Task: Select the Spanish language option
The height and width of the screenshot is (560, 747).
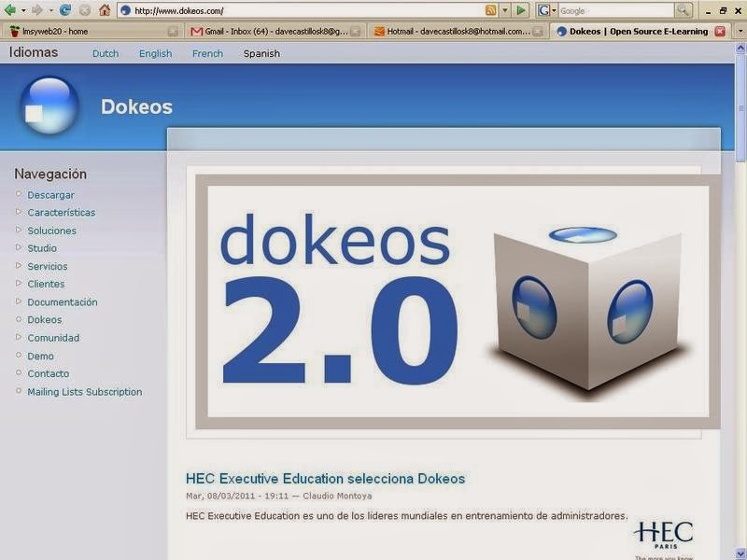Action: tap(261, 54)
